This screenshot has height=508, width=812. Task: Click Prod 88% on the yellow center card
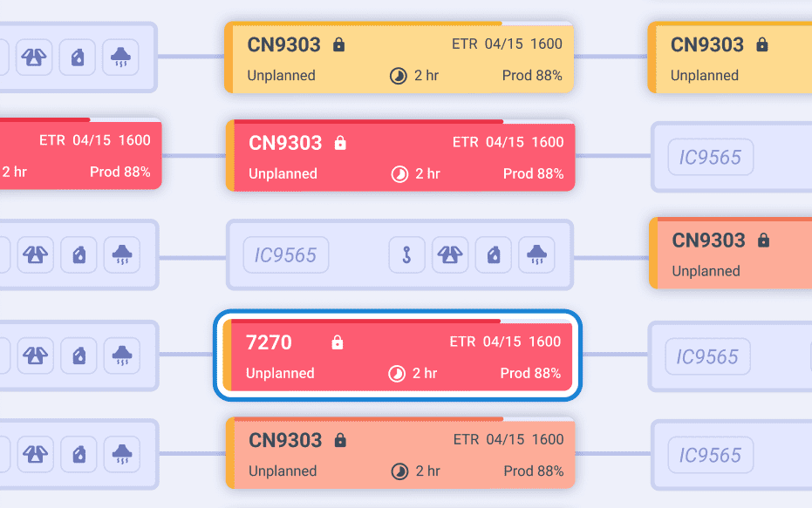pyautogui.click(x=532, y=76)
